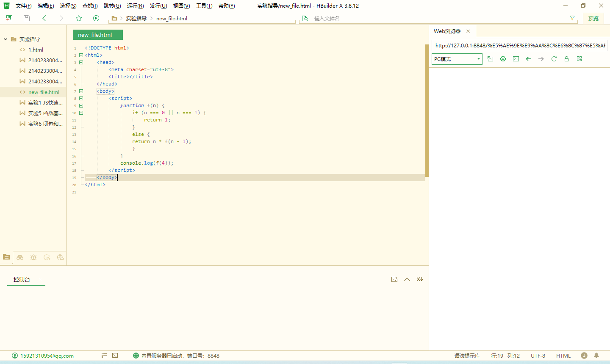Click the built-in server smiley status icon
This screenshot has width=610, height=364.
coord(136,356)
